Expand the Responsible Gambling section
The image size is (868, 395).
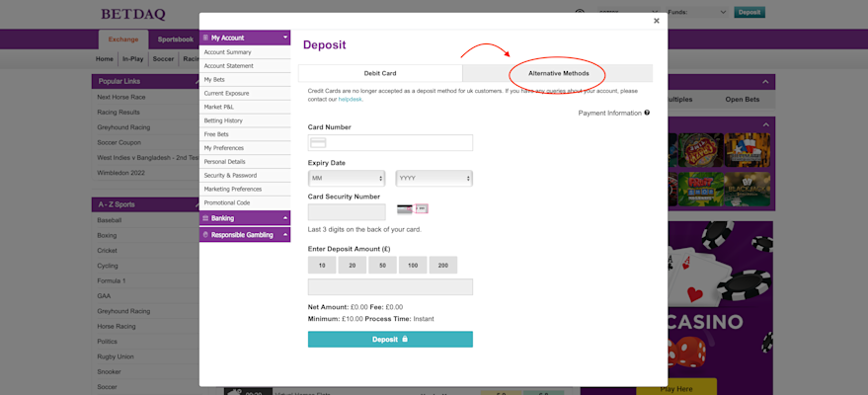point(285,235)
